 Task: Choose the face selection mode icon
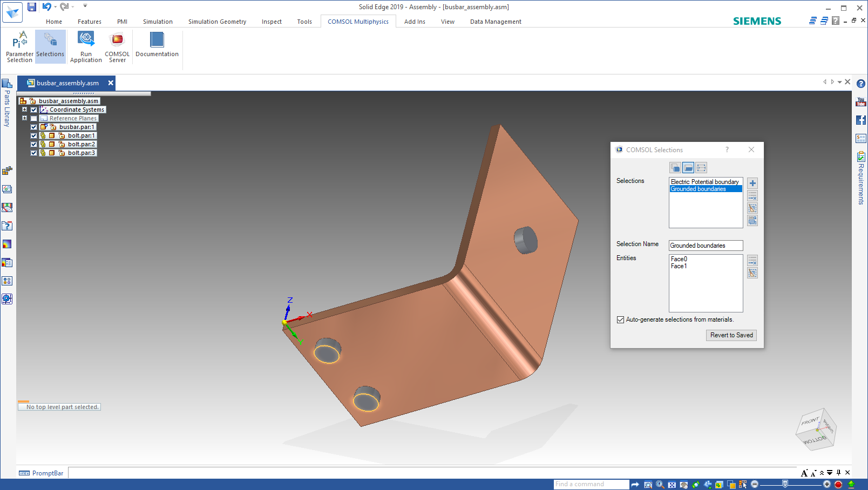point(688,168)
